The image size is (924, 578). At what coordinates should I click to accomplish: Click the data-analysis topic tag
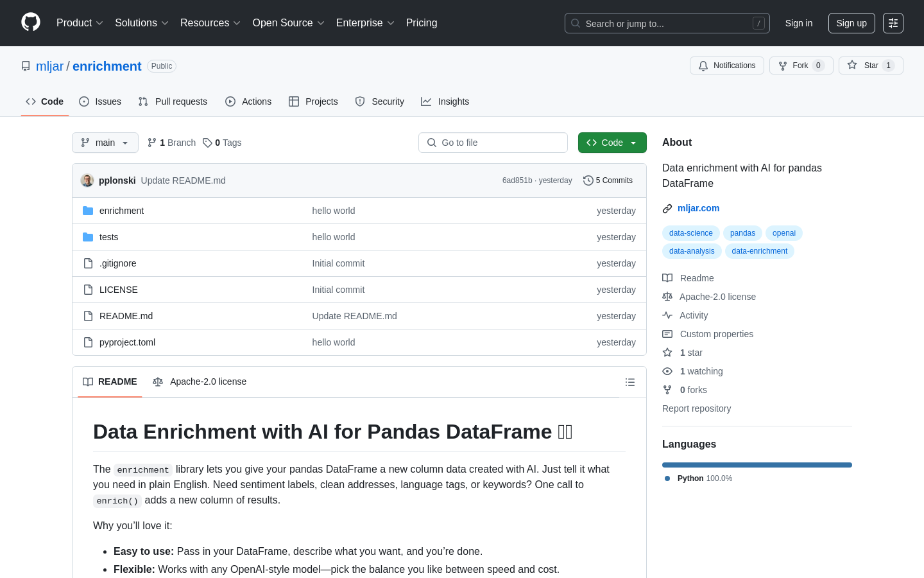tap(692, 251)
